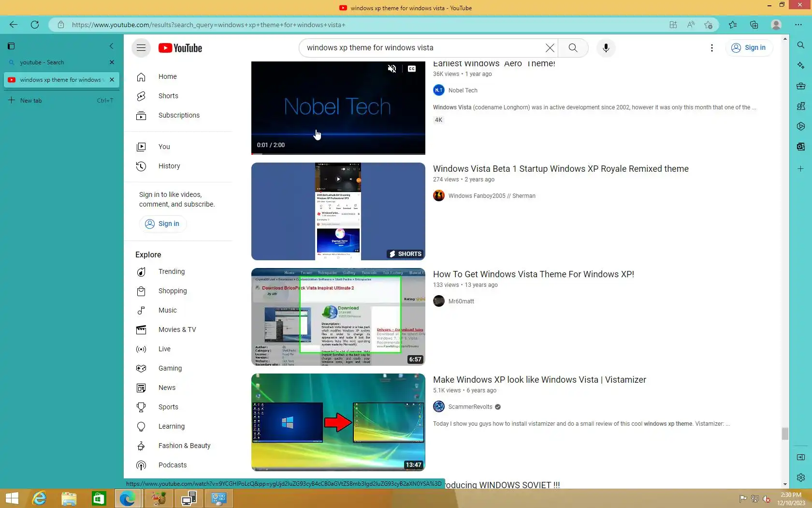Viewport: 812px width, 508px height.
Task: Launch Internet Explorer from taskbar
Action: 39,498
